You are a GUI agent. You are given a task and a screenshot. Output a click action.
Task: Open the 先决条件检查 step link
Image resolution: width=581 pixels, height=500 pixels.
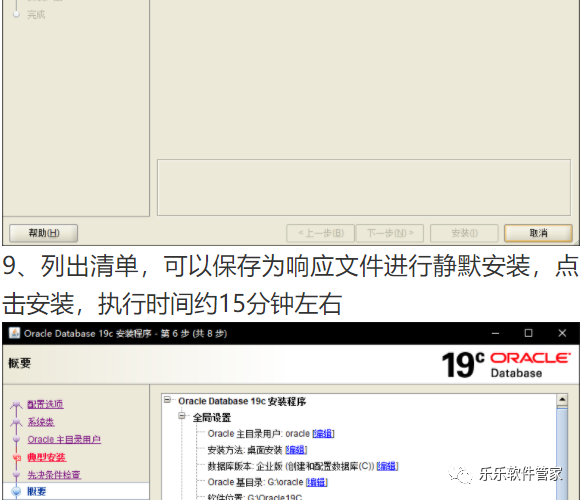point(54,475)
